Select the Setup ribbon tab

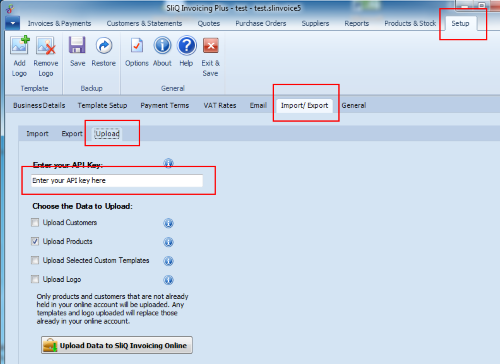click(x=460, y=23)
